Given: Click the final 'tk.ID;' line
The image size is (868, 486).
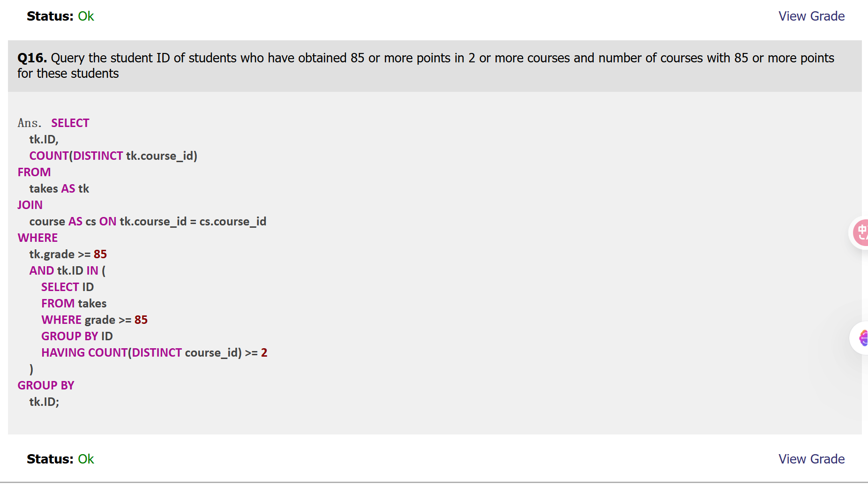Looking at the screenshot, I should (x=44, y=402).
